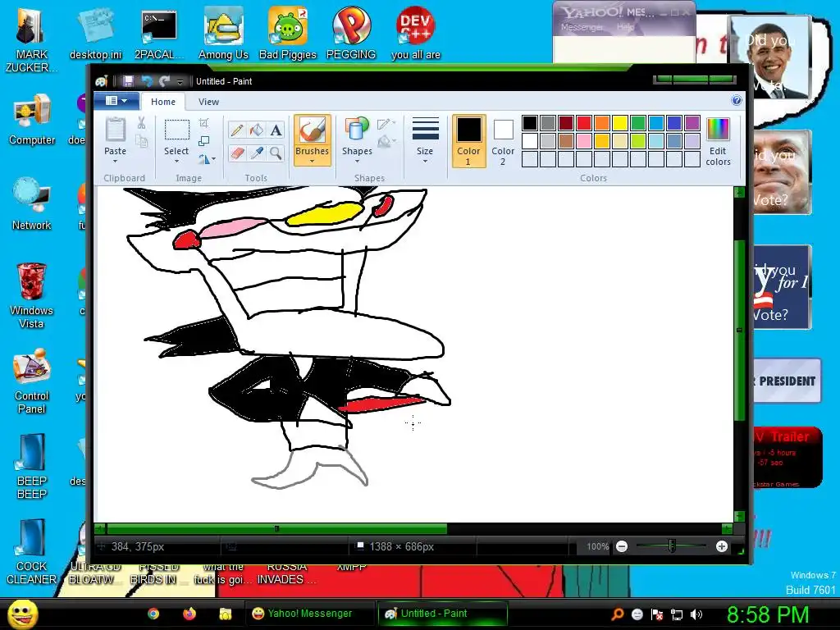Switch to the Home ribbon tab
Image resolution: width=840 pixels, height=630 pixels.
[x=163, y=102]
